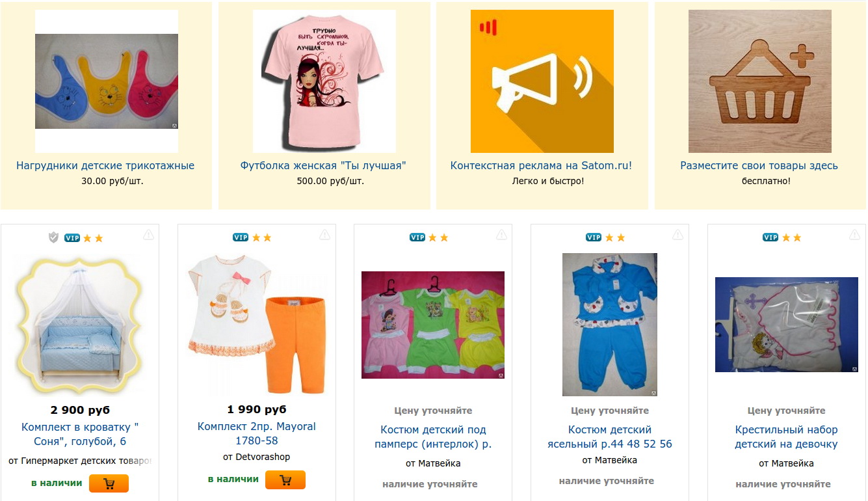Open Крестильный набор детский на девочку link
The height and width of the screenshot is (501, 868).
tap(786, 437)
